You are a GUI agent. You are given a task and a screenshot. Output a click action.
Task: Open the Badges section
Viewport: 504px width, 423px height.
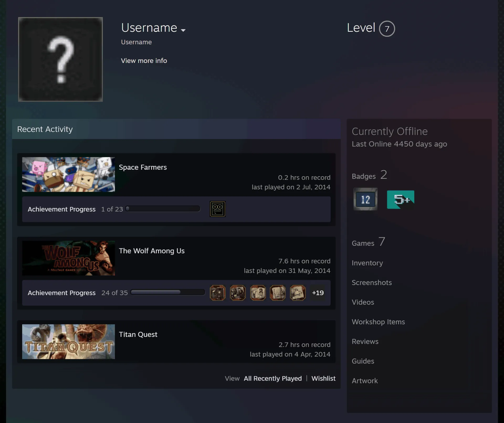pos(369,175)
